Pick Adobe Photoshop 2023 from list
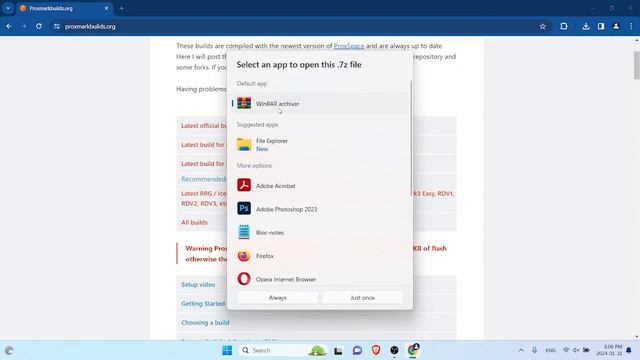The height and width of the screenshot is (360, 640). coord(320,209)
